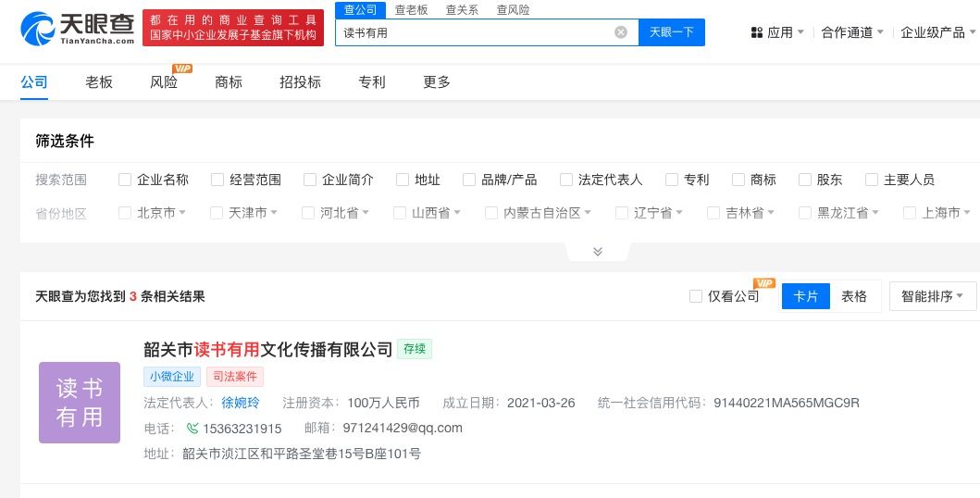Image resolution: width=980 pixels, height=498 pixels.
Task: Click the 天眼一下 search button
Action: pyautogui.click(x=672, y=32)
